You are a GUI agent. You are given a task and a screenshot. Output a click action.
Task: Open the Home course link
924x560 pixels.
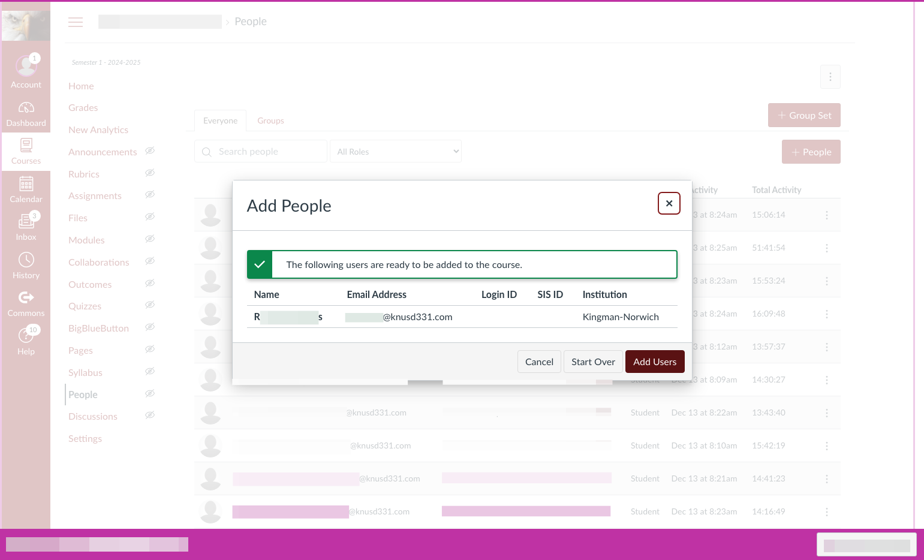coord(81,86)
